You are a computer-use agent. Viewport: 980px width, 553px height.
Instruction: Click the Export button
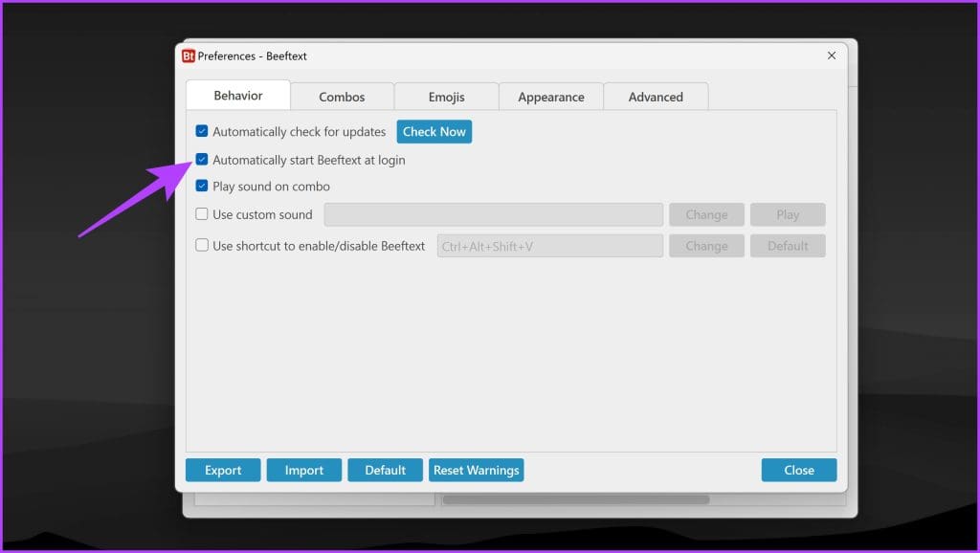click(x=223, y=470)
